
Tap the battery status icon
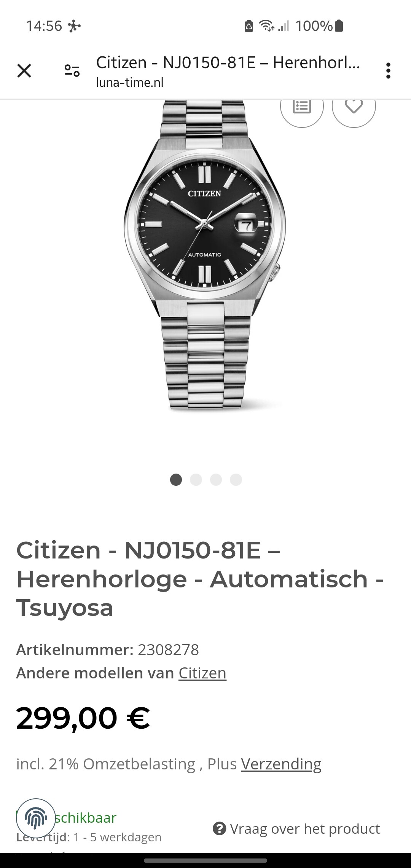pyautogui.click(x=339, y=26)
